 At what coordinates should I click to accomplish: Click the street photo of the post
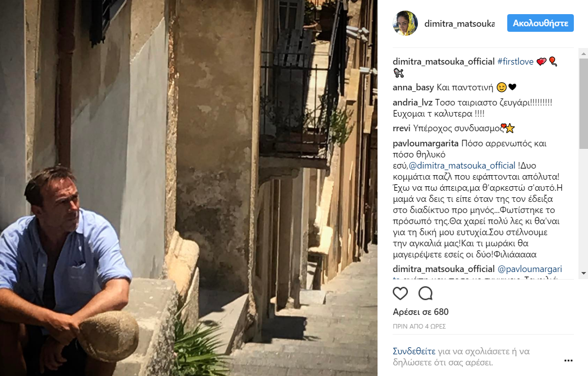tap(189, 188)
